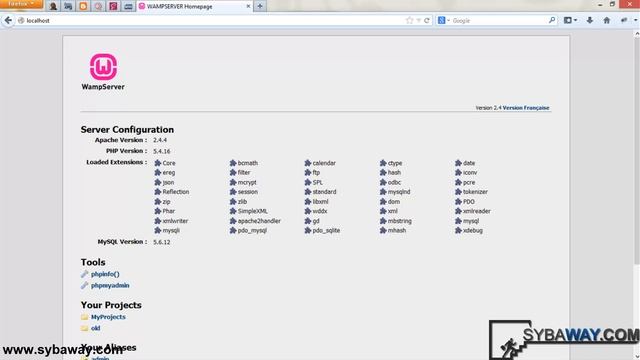Viewport: 640px width, 360px height.
Task: Select MySQL version value 5.6.12
Action: pyautogui.click(x=162, y=242)
